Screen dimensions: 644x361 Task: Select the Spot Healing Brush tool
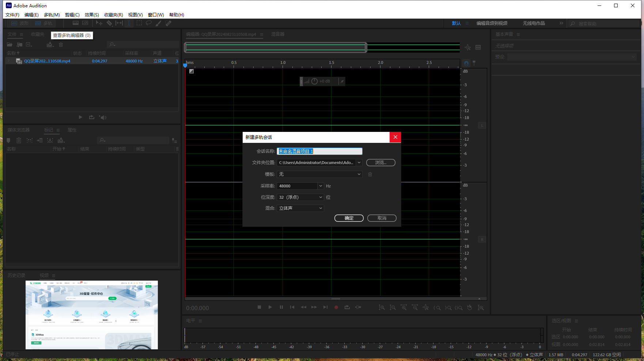(x=168, y=23)
